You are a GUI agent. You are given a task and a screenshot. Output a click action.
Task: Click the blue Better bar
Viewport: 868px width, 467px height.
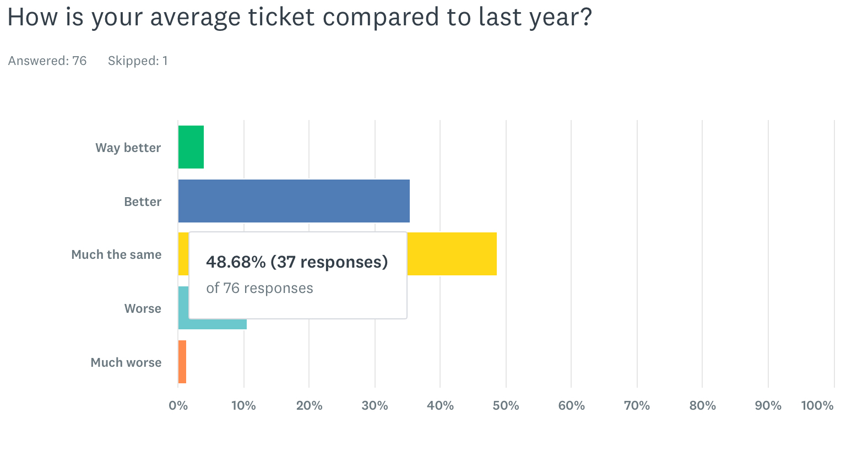coord(294,201)
